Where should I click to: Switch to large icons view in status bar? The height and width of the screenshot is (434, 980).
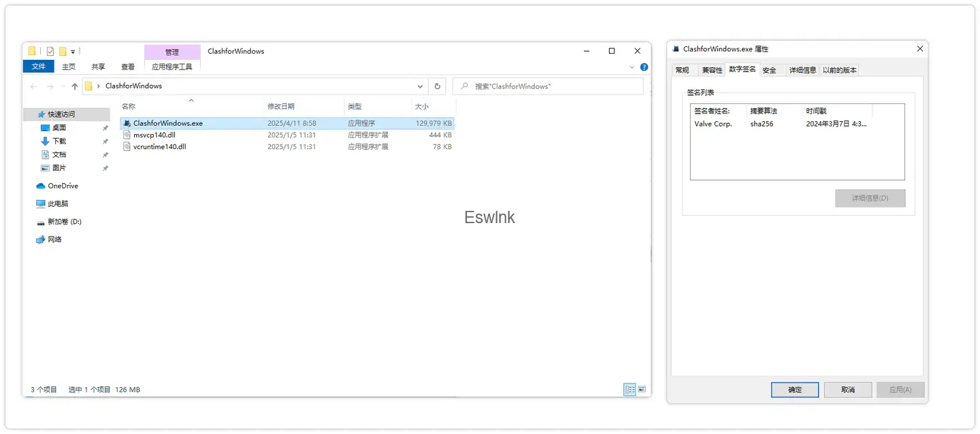click(642, 390)
